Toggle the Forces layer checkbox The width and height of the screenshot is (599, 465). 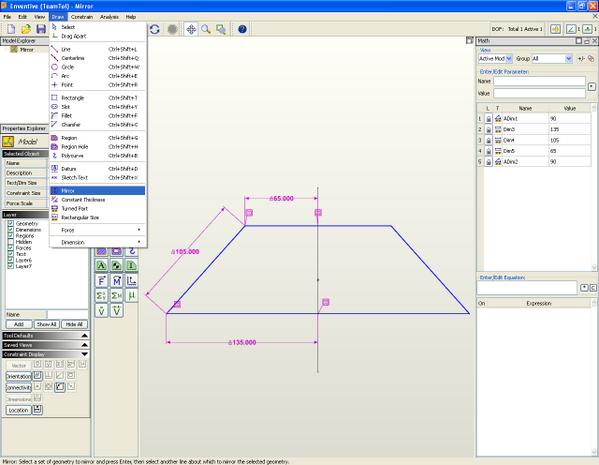11,248
